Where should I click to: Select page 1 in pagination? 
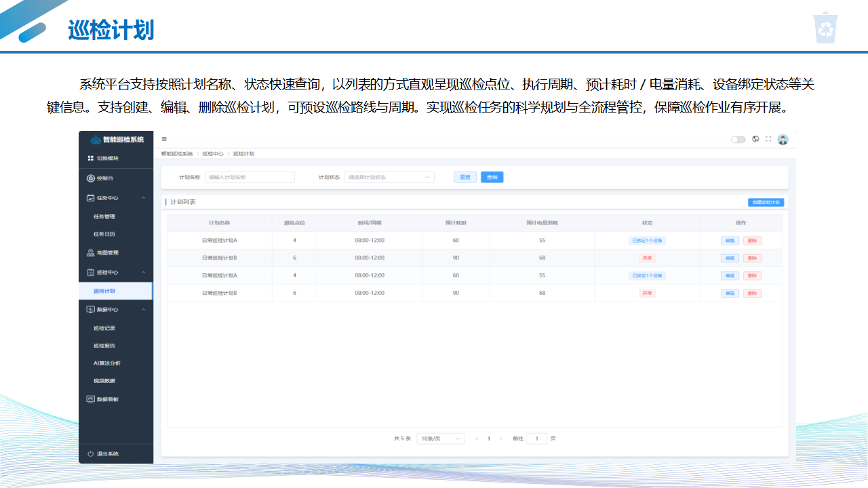(488, 439)
